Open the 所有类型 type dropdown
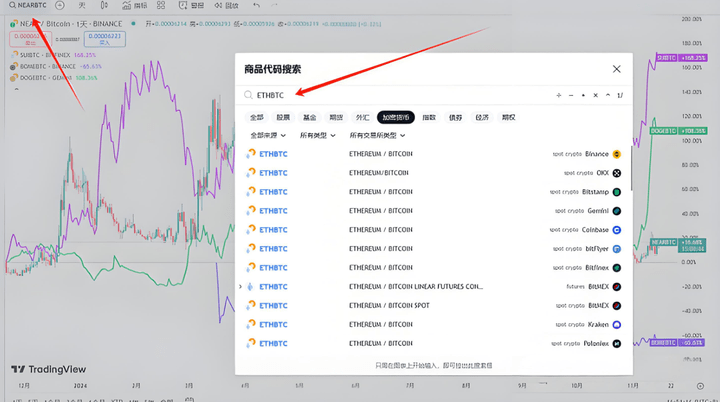 tap(318, 136)
